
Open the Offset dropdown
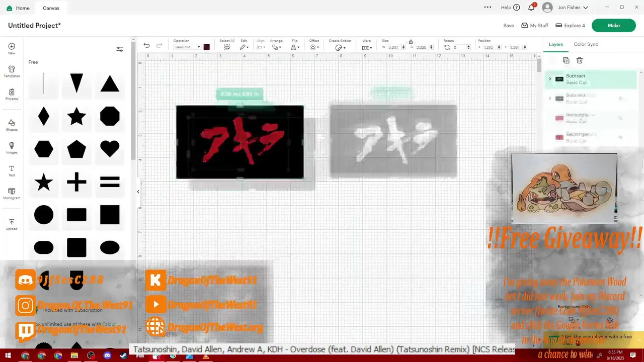point(314,47)
